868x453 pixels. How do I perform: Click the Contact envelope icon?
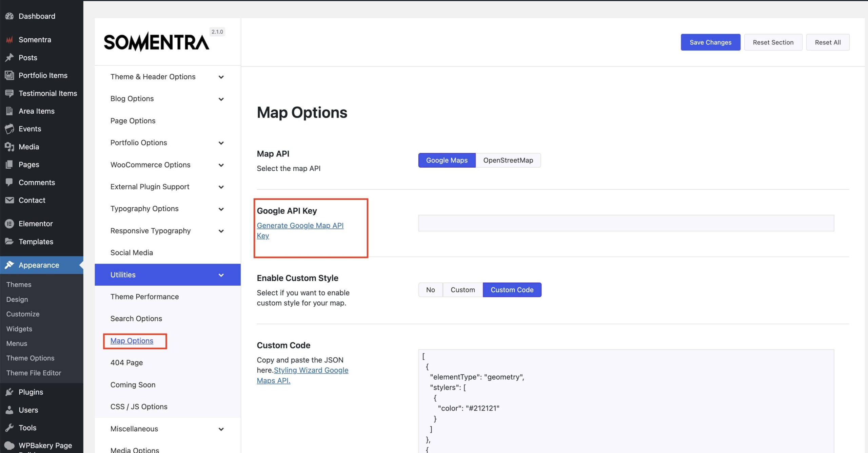(9, 200)
